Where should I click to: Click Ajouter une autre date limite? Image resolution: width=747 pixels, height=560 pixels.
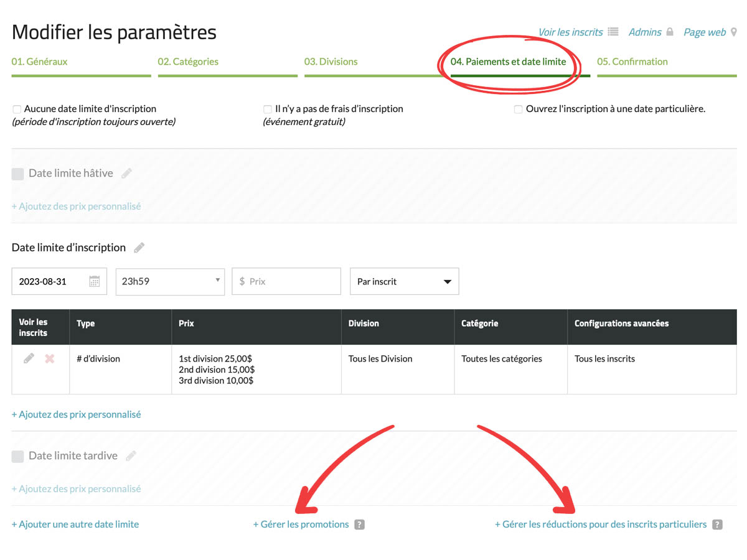pos(75,525)
